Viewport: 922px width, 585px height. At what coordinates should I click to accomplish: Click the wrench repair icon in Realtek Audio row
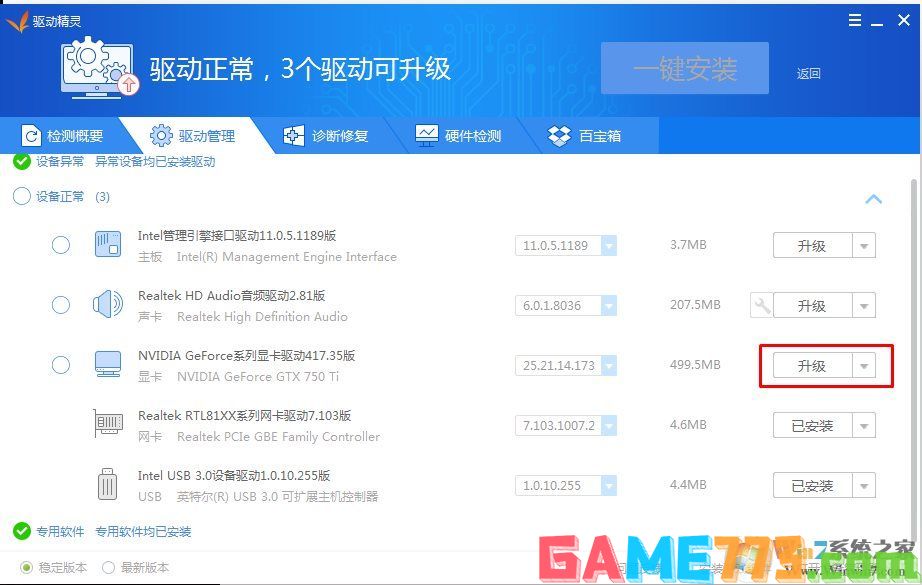762,306
